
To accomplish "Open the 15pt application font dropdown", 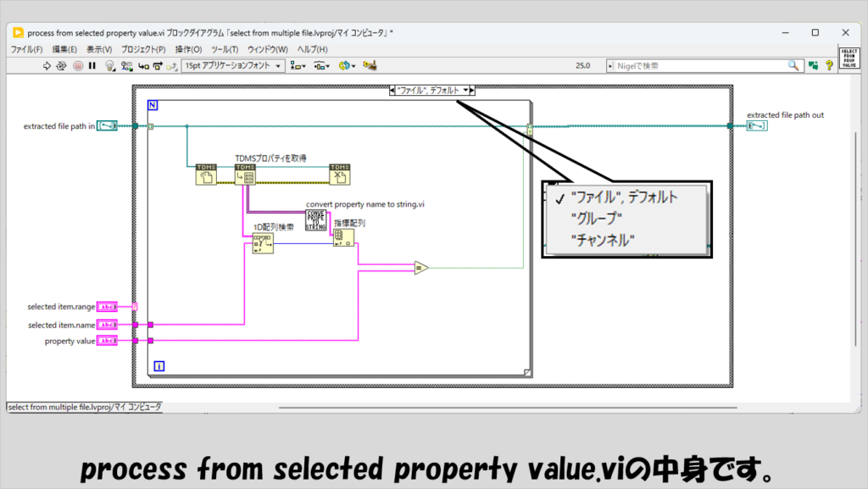I will tap(231, 65).
